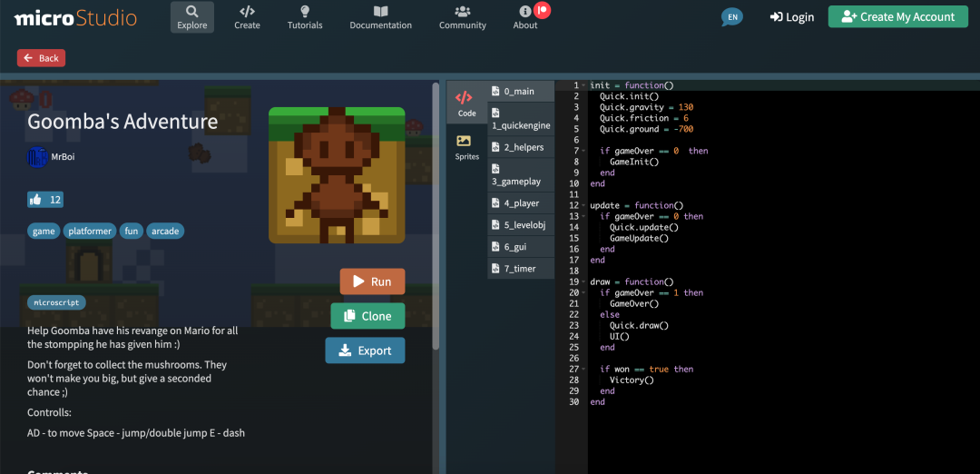Click the red Code brackets icon
Viewport: 980px width, 474px height.
pos(463,97)
